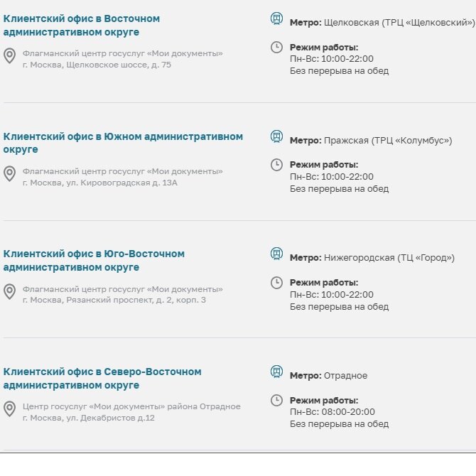This screenshot has width=476, height=476.
Task: Click the location pin beside Декабристов address
Action: [9, 409]
